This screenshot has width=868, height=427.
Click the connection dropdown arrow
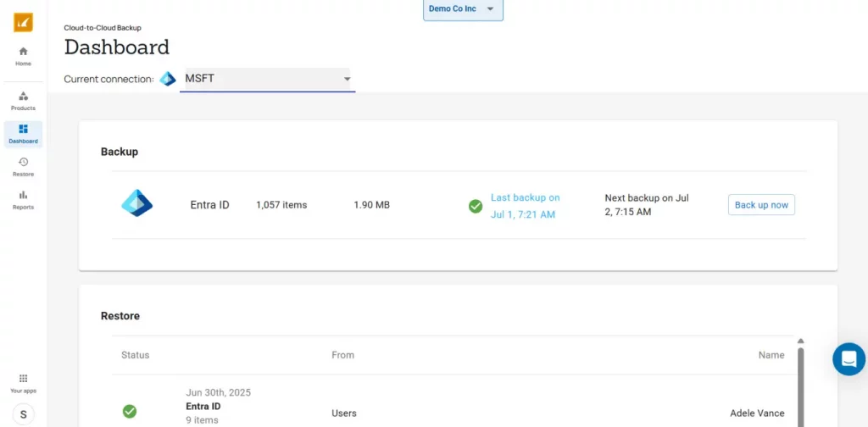(x=347, y=80)
